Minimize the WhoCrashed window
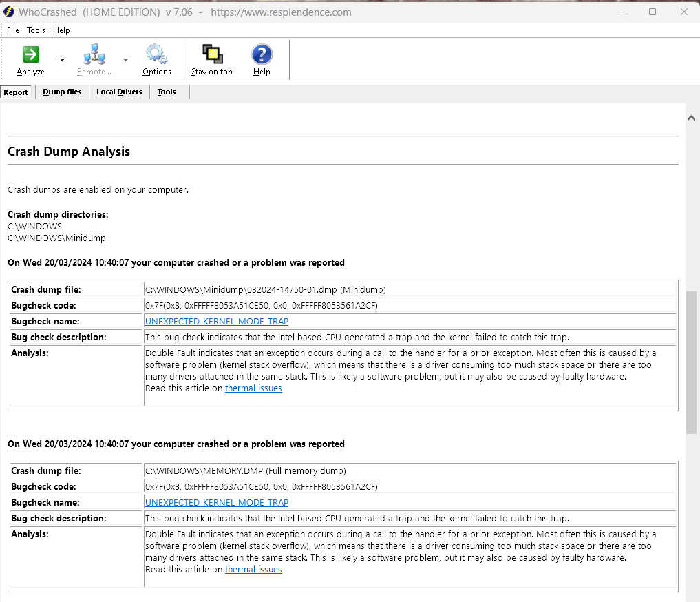The image size is (700, 602). [621, 12]
